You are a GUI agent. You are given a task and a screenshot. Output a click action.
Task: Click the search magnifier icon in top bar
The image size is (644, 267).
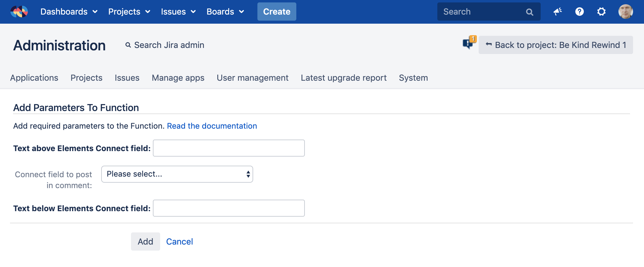click(x=529, y=12)
